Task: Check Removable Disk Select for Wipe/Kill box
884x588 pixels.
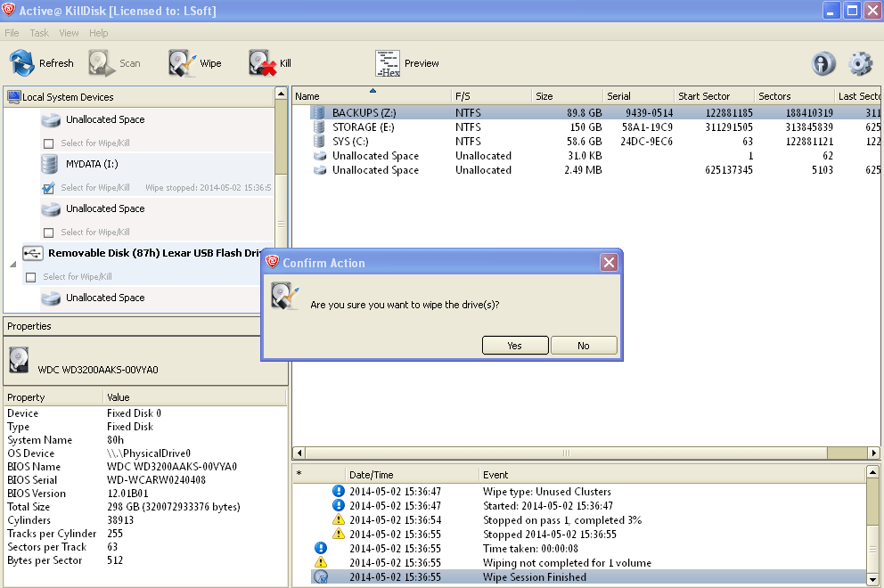Action: coord(31,277)
